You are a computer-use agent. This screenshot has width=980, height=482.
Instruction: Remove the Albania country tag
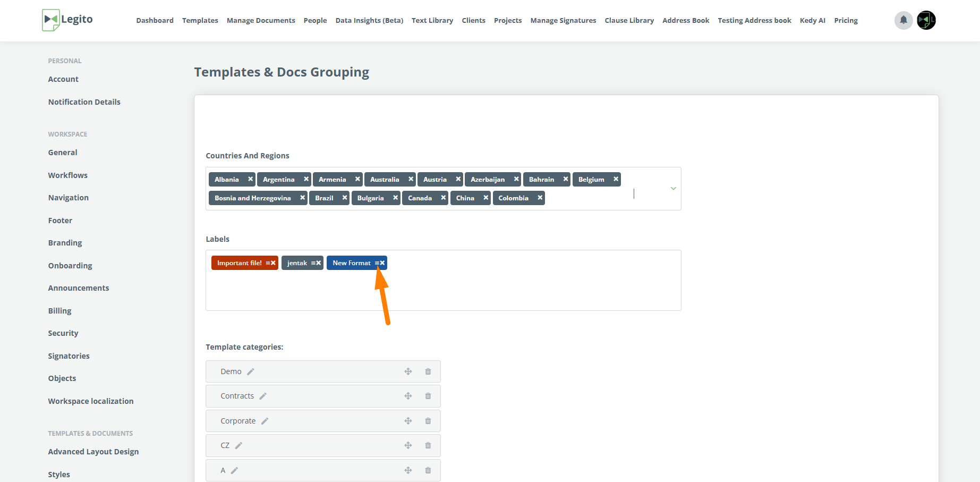tap(250, 179)
